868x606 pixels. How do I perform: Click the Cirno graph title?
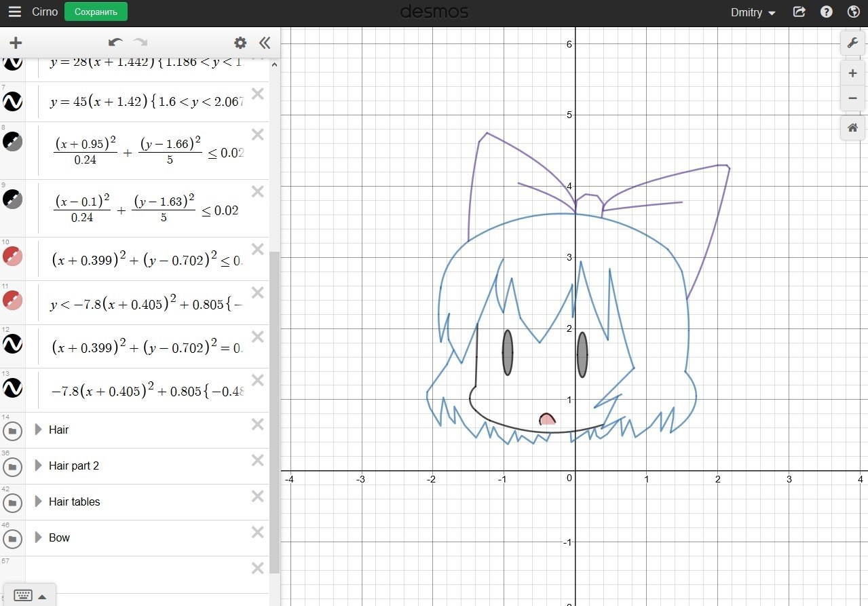[x=45, y=12]
